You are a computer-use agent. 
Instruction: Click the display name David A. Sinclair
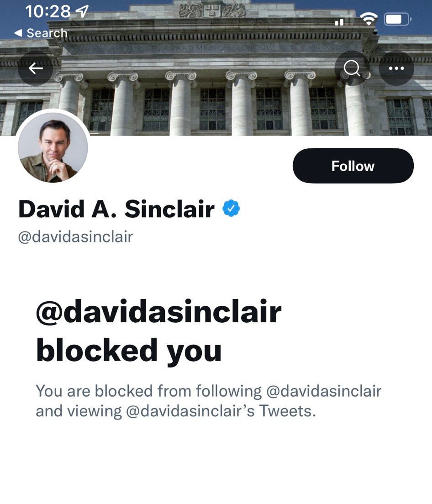pyautogui.click(x=116, y=209)
